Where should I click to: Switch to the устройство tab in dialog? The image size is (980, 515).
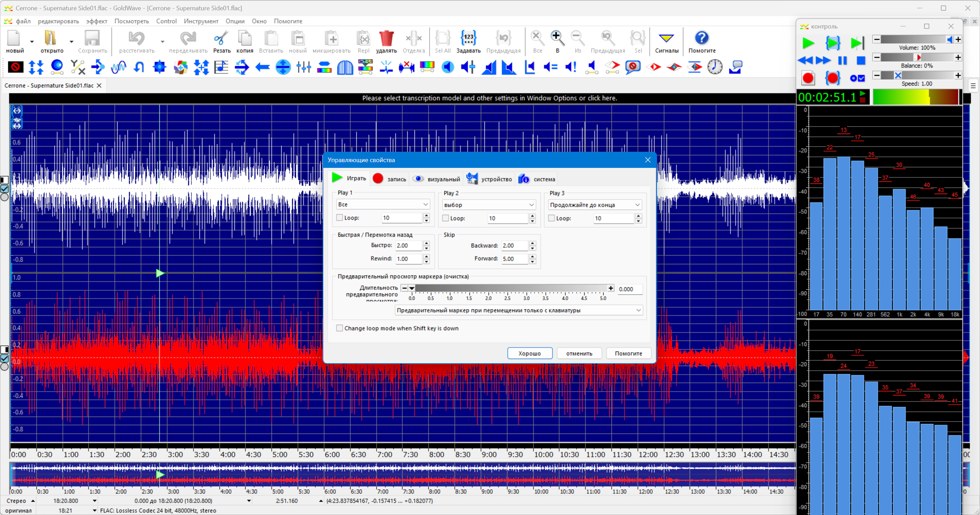pyautogui.click(x=489, y=179)
